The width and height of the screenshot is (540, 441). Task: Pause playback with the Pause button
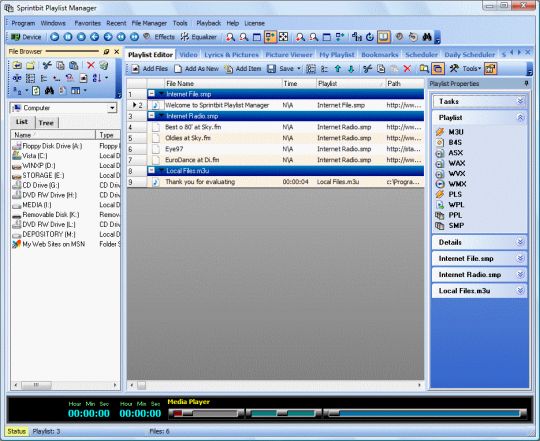pos(68,37)
